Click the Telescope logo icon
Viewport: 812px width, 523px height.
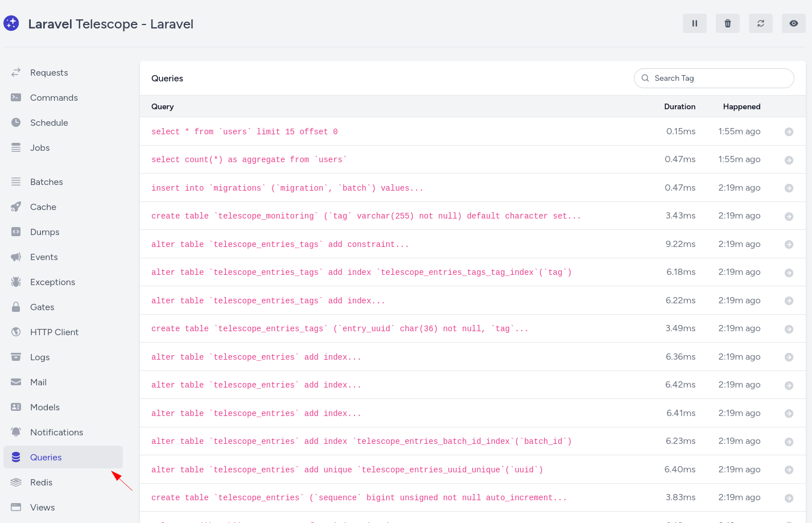[11, 23]
